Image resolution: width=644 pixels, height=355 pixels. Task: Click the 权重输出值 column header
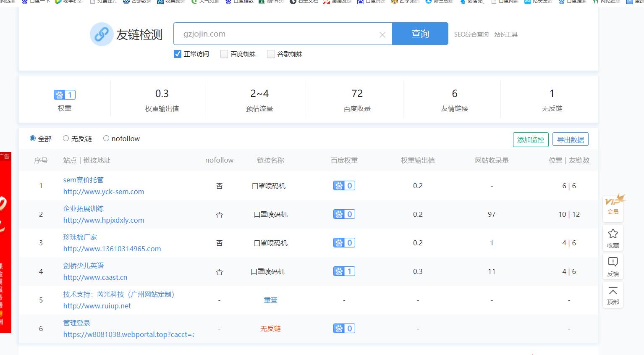(418, 160)
